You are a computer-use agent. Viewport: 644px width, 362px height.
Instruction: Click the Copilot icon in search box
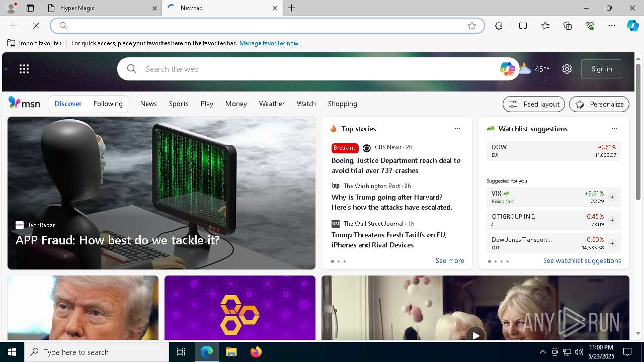pos(507,69)
